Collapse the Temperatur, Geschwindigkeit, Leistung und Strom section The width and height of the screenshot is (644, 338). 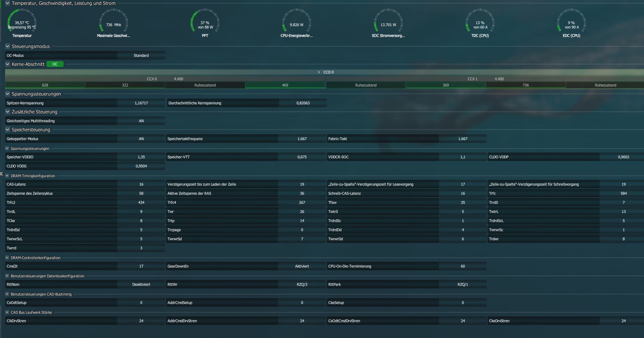coord(8,3)
